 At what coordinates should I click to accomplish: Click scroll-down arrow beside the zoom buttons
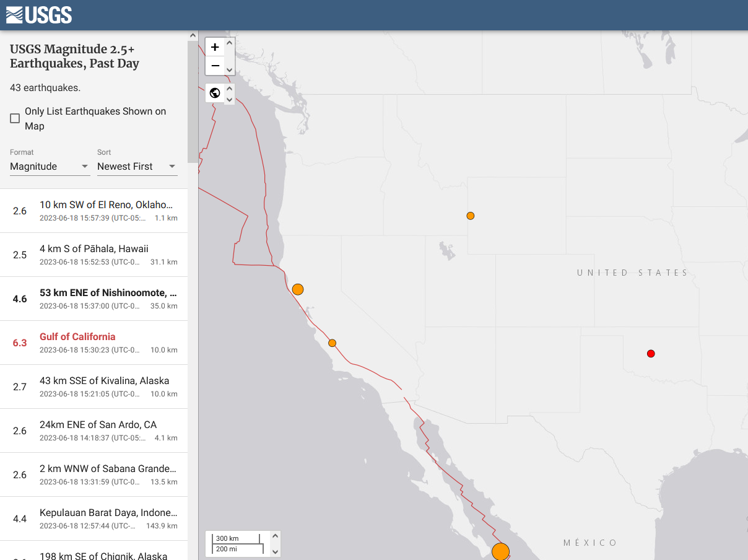(230, 70)
